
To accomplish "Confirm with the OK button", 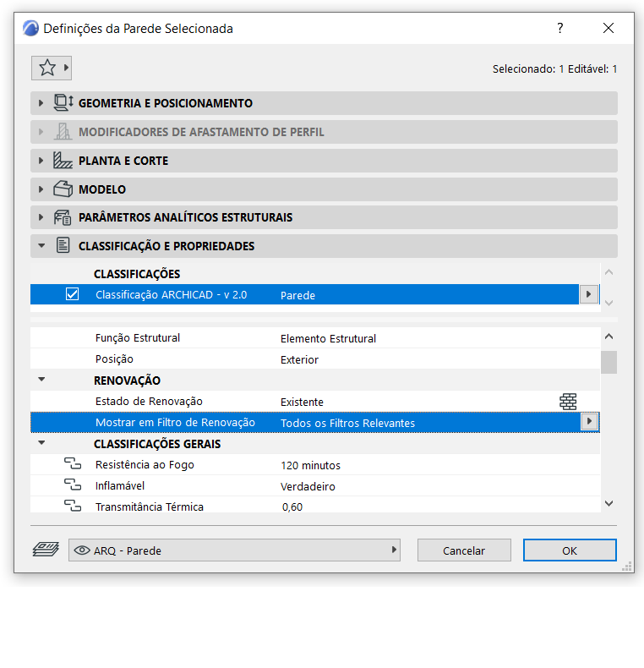I will 570,550.
